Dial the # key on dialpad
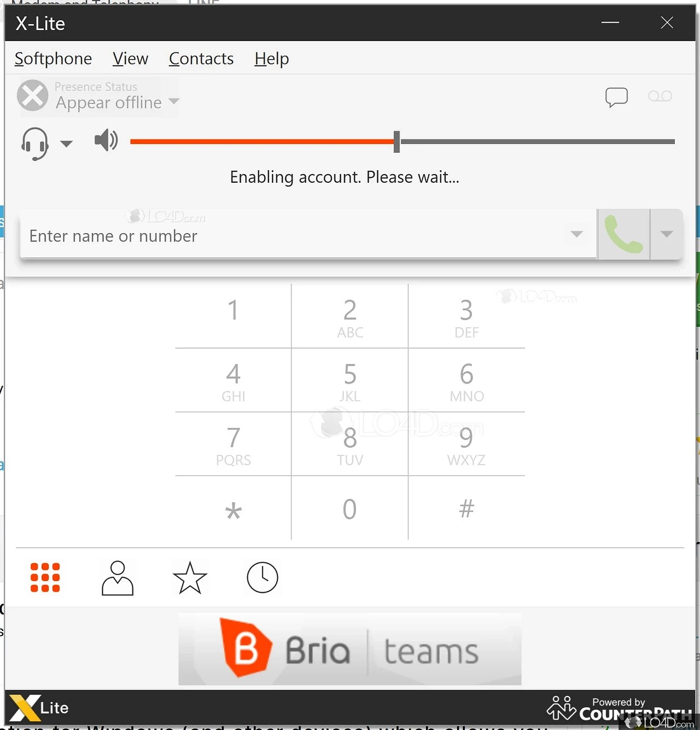The height and width of the screenshot is (730, 700). [x=466, y=508]
